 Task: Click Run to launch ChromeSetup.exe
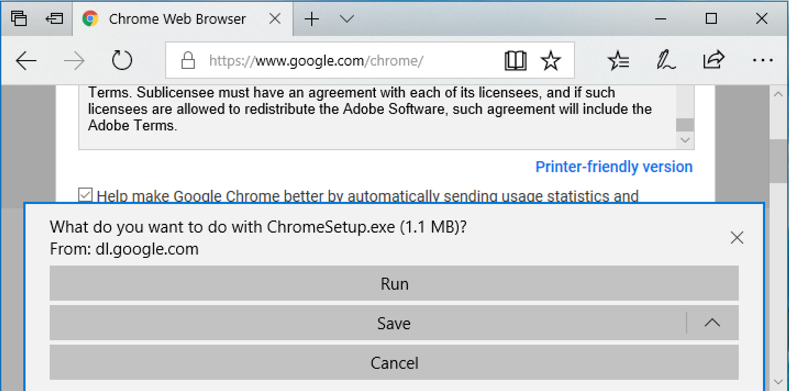tap(394, 284)
